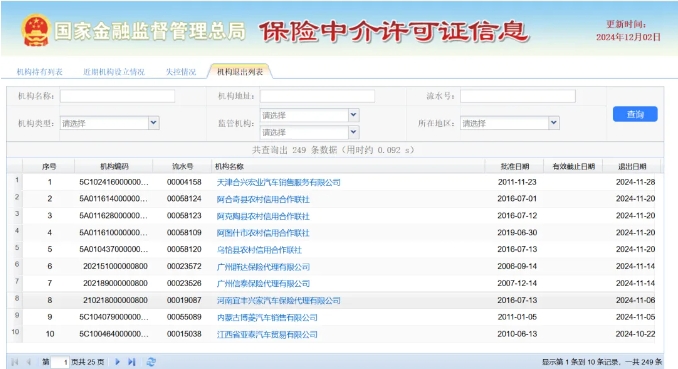Go to first page arrow

(15, 362)
